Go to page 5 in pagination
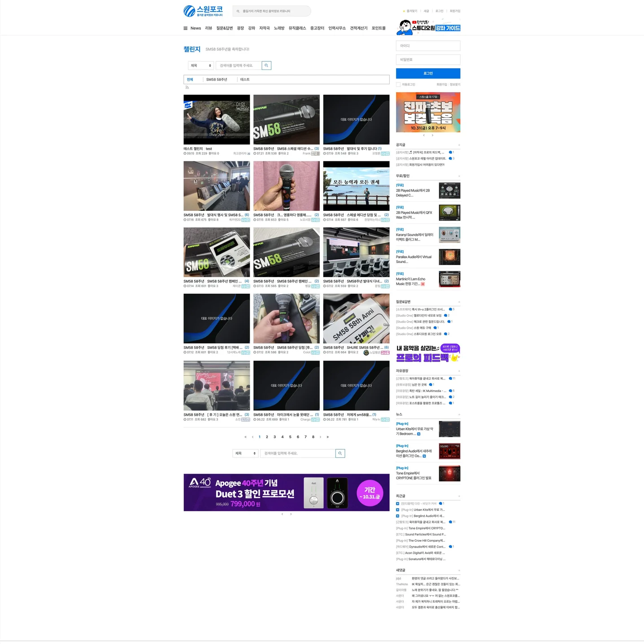The image size is (644, 644). point(290,437)
